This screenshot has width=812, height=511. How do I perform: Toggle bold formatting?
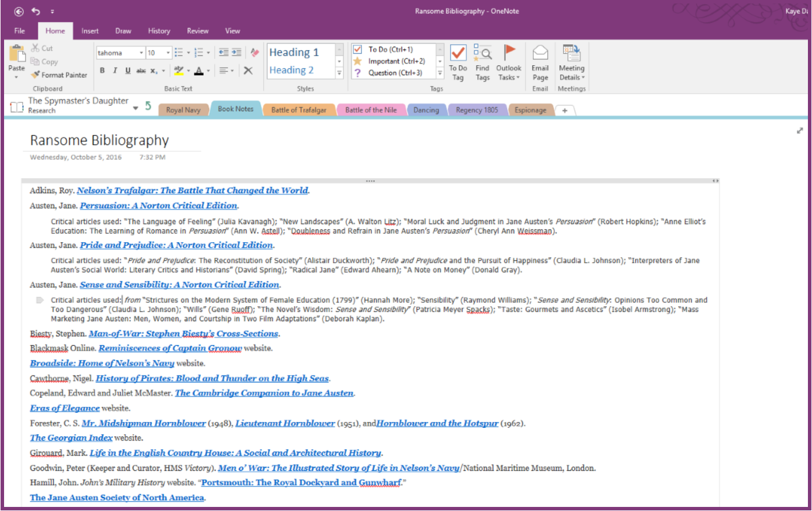pyautogui.click(x=102, y=70)
